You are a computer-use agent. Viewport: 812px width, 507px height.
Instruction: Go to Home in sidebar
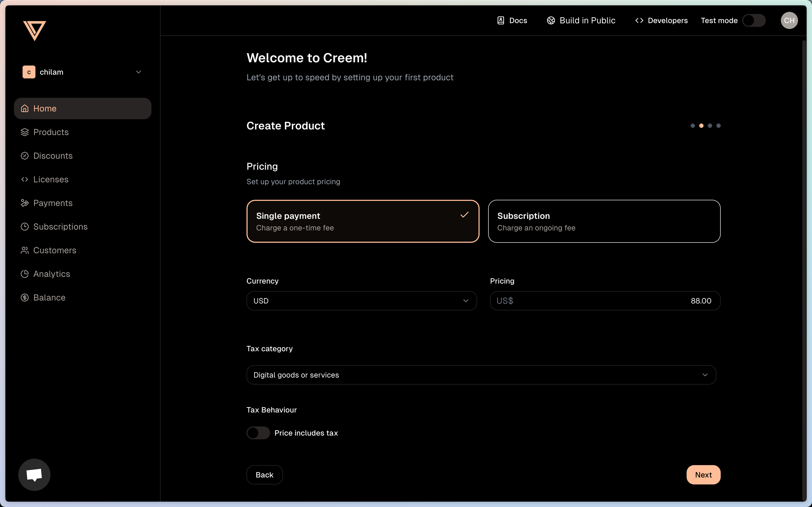pos(82,108)
